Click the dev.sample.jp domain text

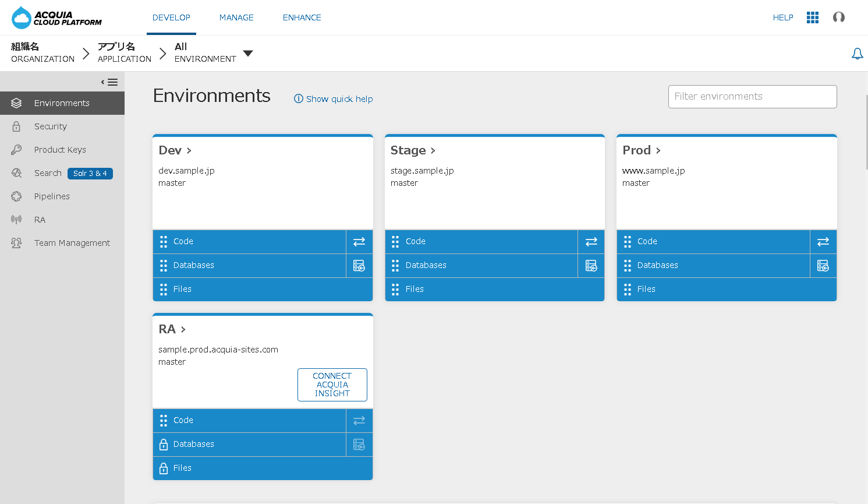coord(186,171)
